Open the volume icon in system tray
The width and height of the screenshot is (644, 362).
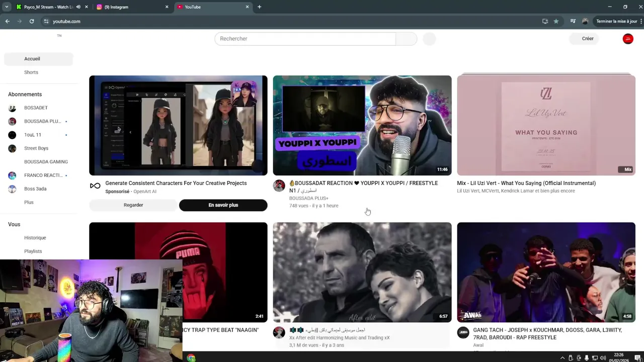pos(603,358)
